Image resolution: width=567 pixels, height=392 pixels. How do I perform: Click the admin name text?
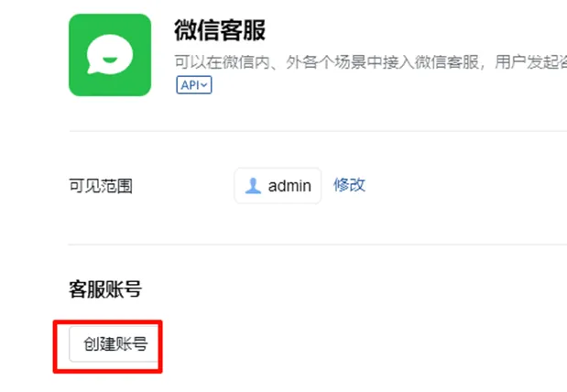[289, 186]
